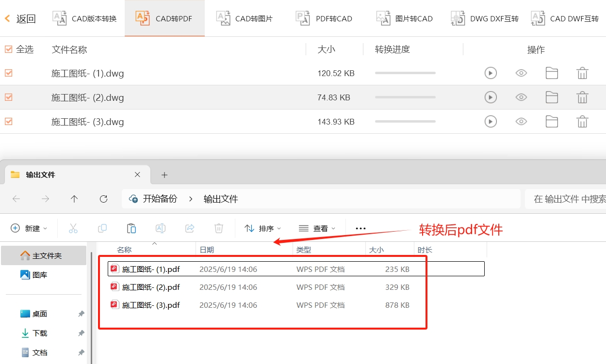606x364 pixels.
Task: Click the 返回 back button
Action: pyautogui.click(x=20, y=18)
